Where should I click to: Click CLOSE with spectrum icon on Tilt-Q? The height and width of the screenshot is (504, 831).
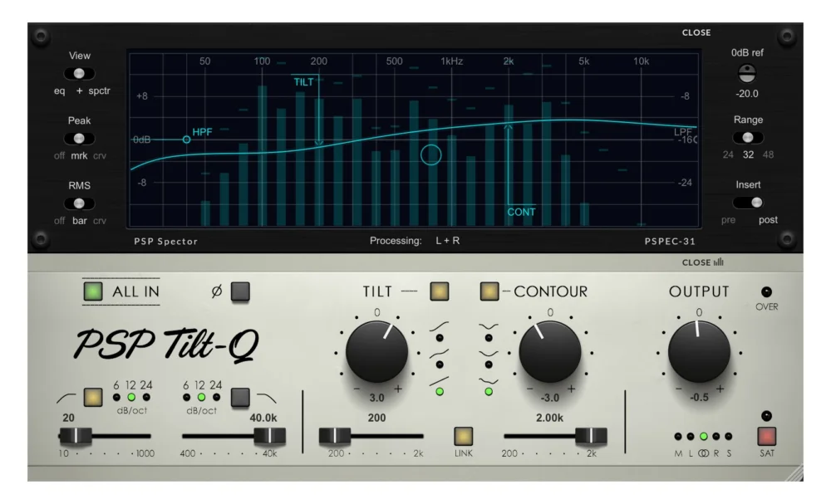(703, 262)
